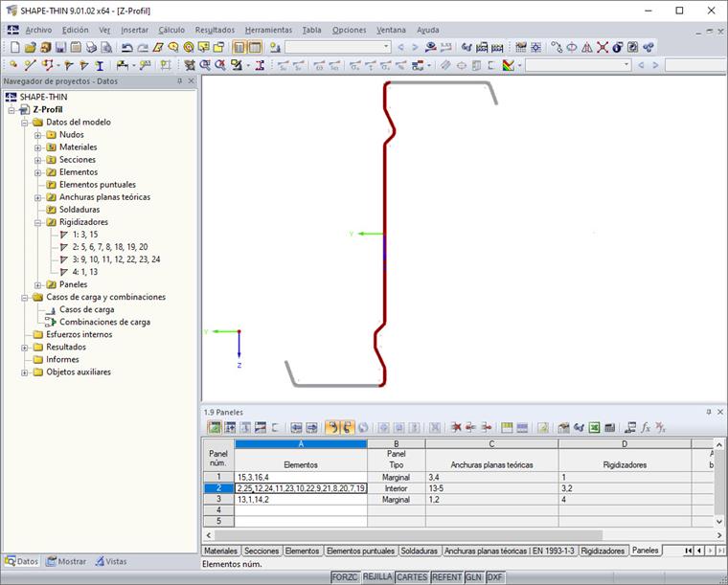The image size is (728, 585).
Task: Click the zoom window magnifier icon
Action: point(205,65)
